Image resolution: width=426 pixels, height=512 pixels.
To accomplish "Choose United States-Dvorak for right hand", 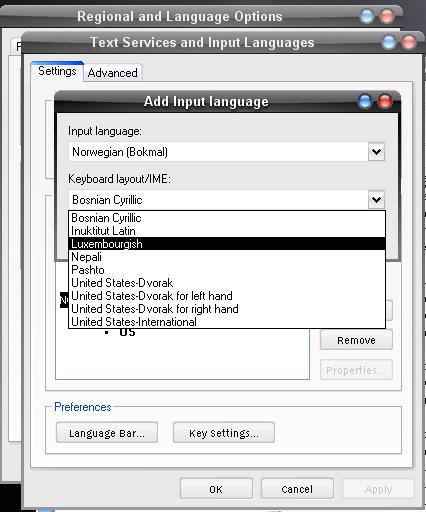I will tap(227, 309).
